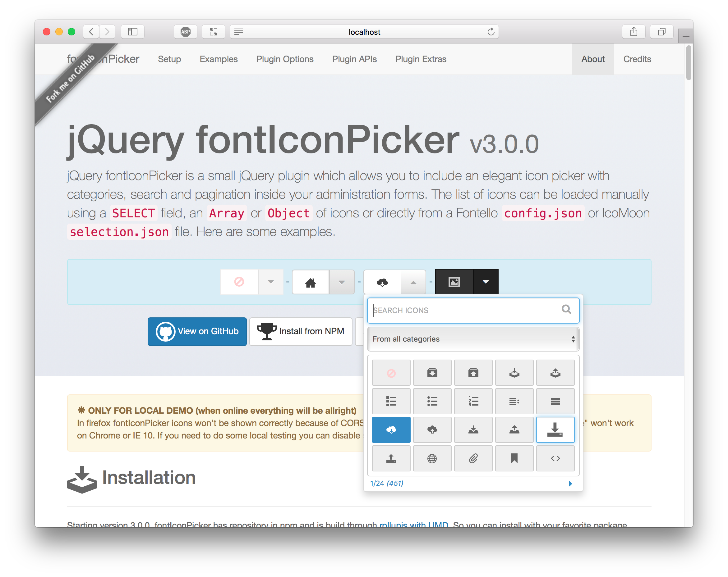Select the paperclip attachment icon
Viewport: 728px width, 577px height.
click(473, 458)
